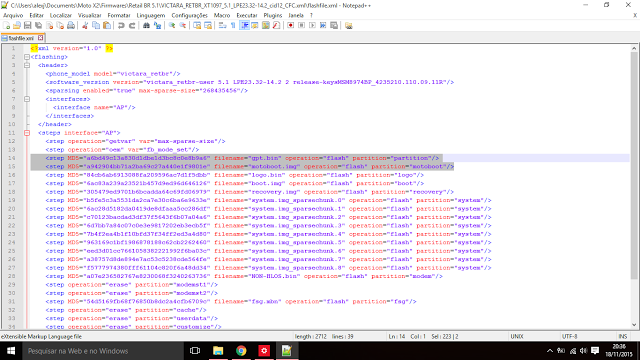Open the Plugins menu
Viewport: 640px width, 360px height.
273,16
